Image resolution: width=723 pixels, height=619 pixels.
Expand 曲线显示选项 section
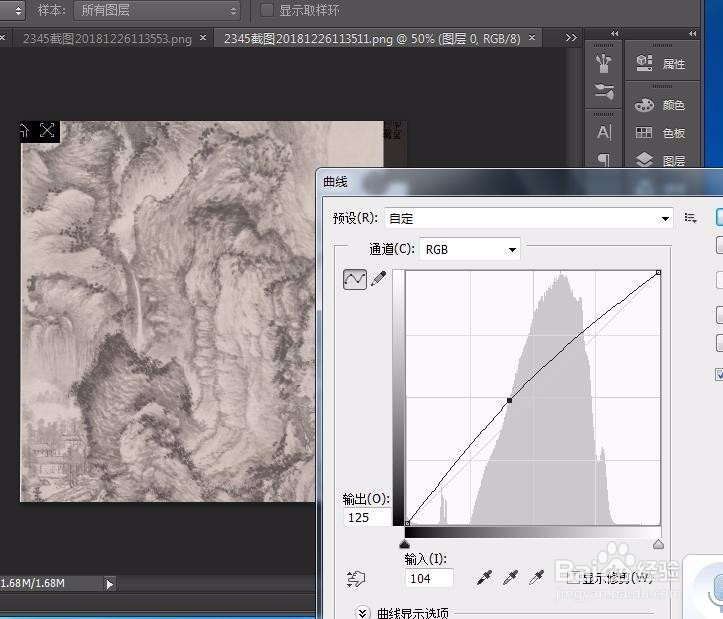click(x=363, y=613)
